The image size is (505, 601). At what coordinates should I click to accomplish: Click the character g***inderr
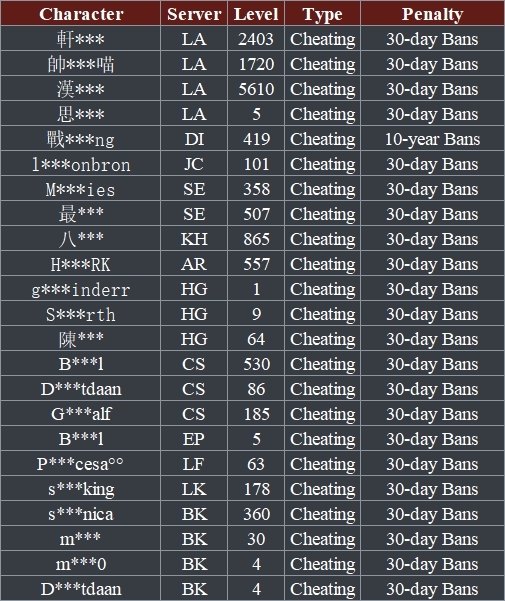point(81,290)
